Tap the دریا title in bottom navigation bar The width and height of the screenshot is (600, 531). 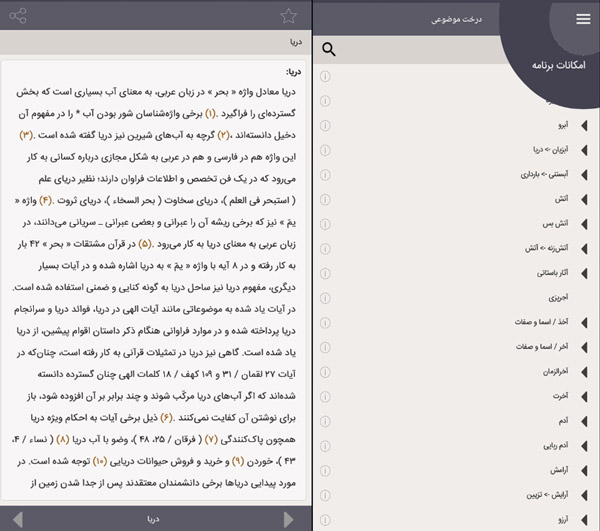[x=153, y=519]
